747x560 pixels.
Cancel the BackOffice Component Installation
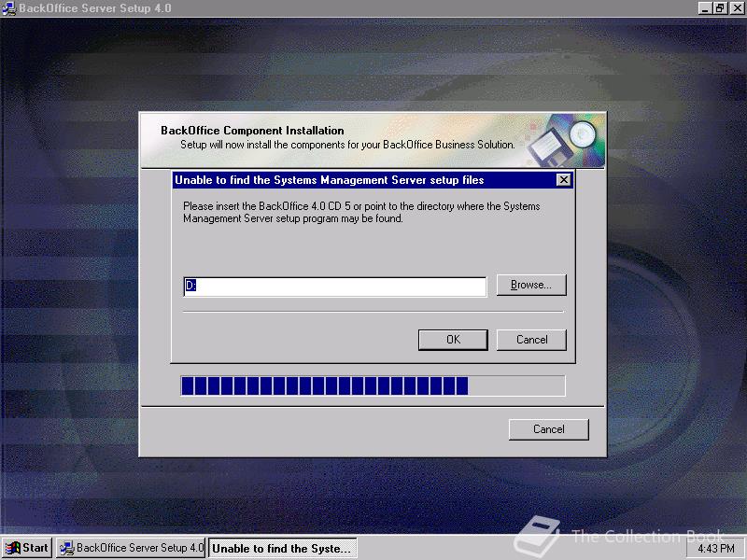click(x=548, y=429)
